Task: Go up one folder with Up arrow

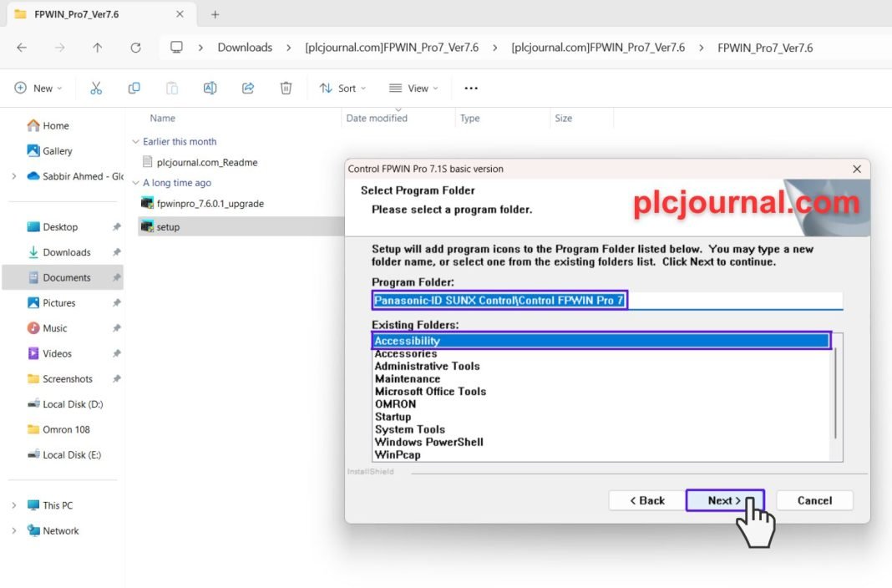Action: click(97, 48)
